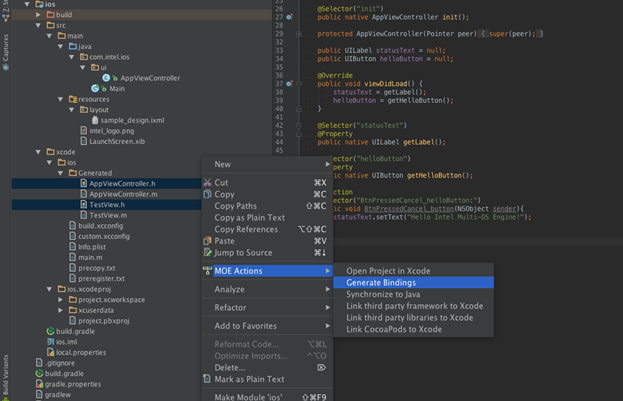Expand the project.xcworkspace folder
The width and height of the screenshot is (623, 401).
pyautogui.click(x=60, y=300)
